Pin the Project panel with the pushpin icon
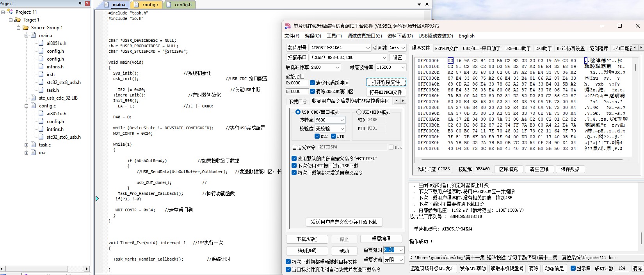 [80, 3]
